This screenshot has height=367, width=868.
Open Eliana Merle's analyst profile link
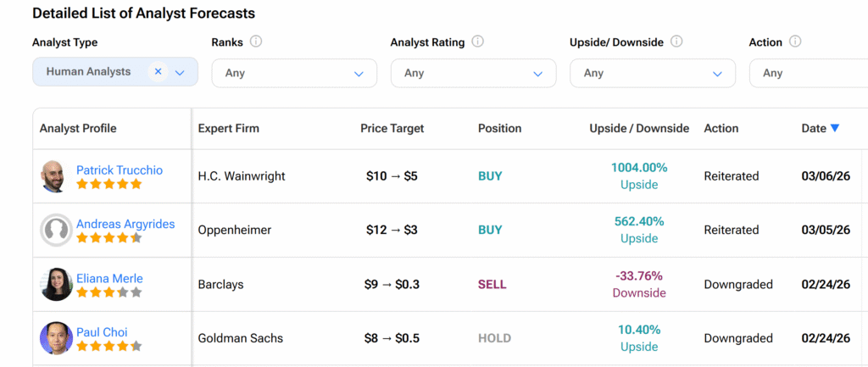109,278
